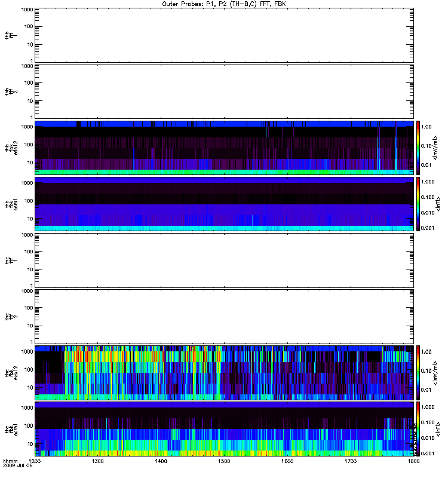448x478 pixels.
Task: Click the 10 y-axis label of thb fff 2
Action: point(30,101)
